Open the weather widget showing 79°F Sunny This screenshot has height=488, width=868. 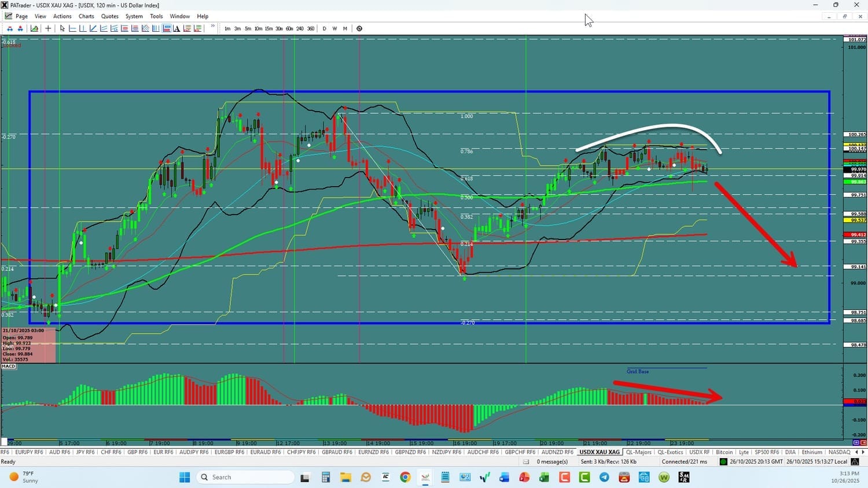[23, 477]
